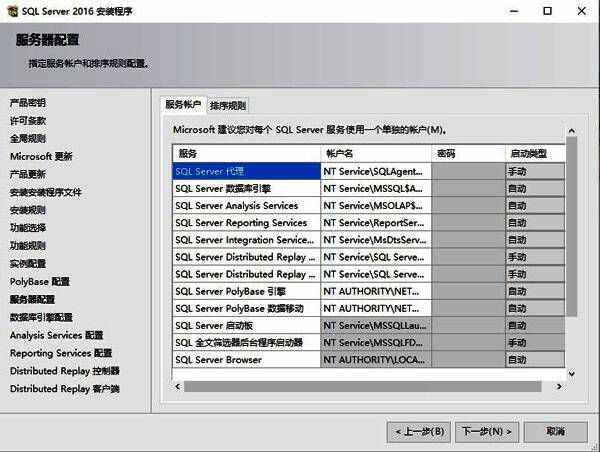The height and width of the screenshot is (452, 600).
Task: Click the 服务 column header
Action: coord(246,154)
